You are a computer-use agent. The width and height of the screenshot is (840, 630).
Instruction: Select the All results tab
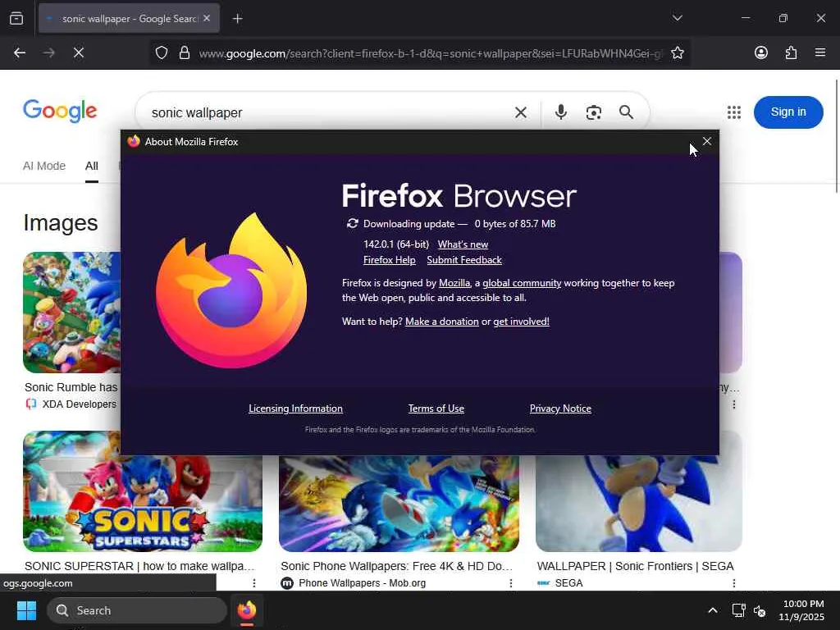(92, 166)
